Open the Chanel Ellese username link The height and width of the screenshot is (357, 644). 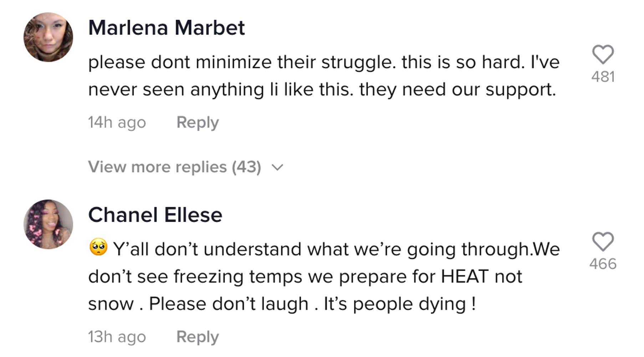click(x=155, y=215)
